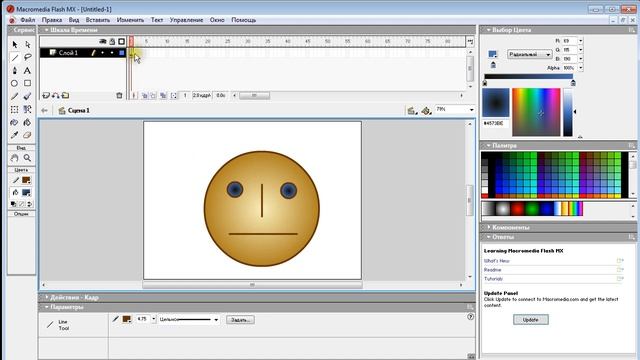Screen dimensions: 640x360
Task: Toggle Onion Skin Outlines button
Action: (x=153, y=96)
